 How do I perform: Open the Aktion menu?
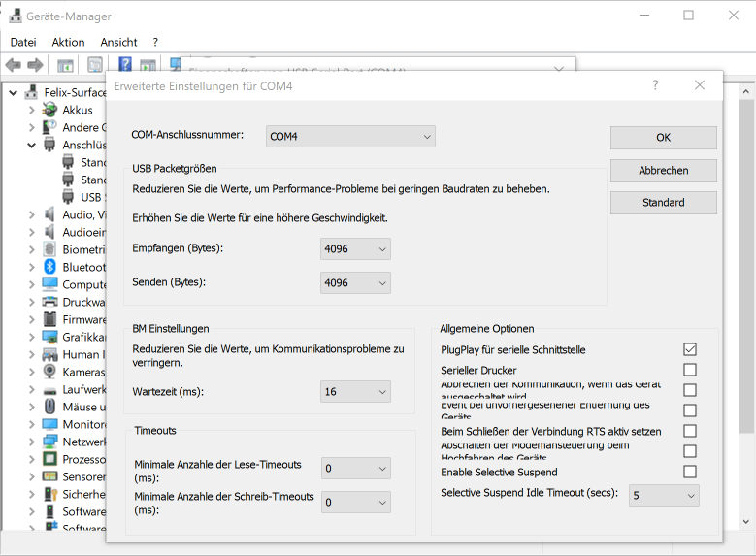(68, 42)
